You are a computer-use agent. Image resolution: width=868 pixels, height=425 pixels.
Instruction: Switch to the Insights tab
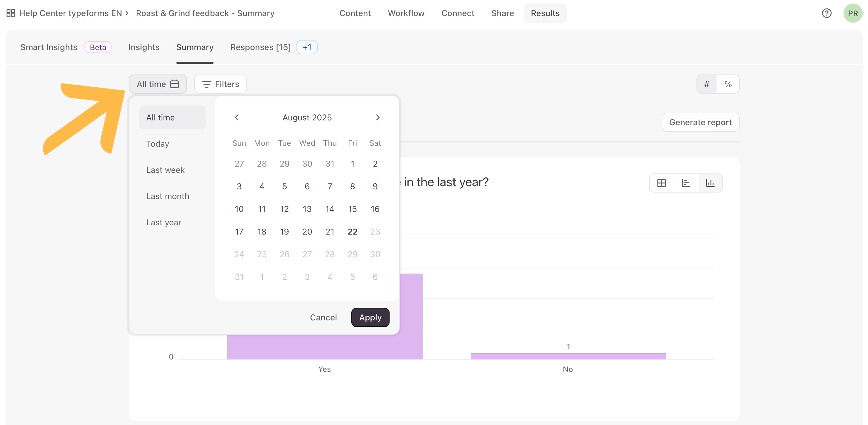click(x=143, y=47)
